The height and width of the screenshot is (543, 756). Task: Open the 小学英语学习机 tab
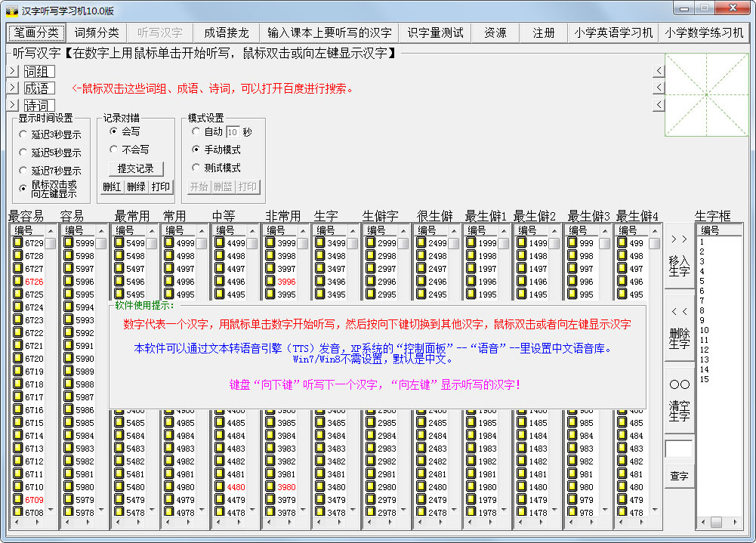tap(613, 32)
